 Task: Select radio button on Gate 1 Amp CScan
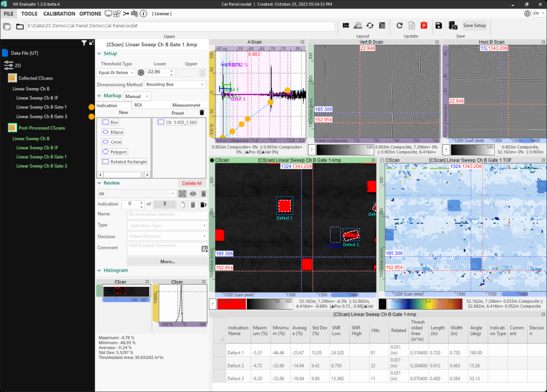213,160
